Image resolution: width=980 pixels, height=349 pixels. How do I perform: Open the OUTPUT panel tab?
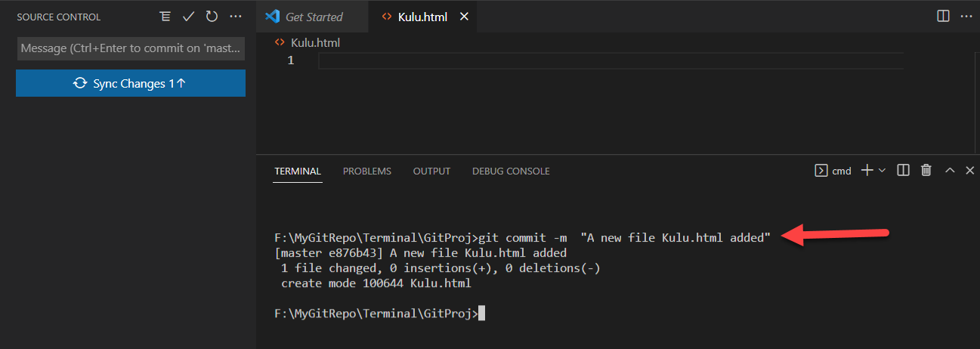tap(431, 171)
